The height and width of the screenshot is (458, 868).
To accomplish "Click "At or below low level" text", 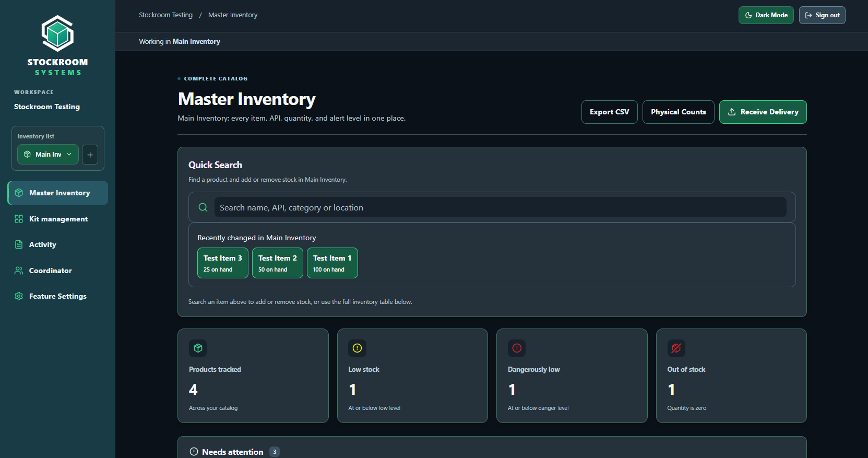I will coord(374,408).
